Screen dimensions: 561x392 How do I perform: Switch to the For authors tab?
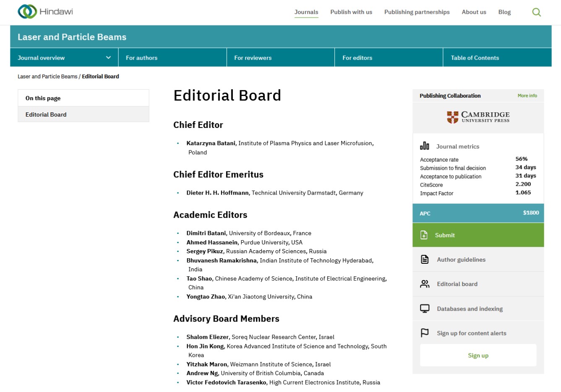142,58
